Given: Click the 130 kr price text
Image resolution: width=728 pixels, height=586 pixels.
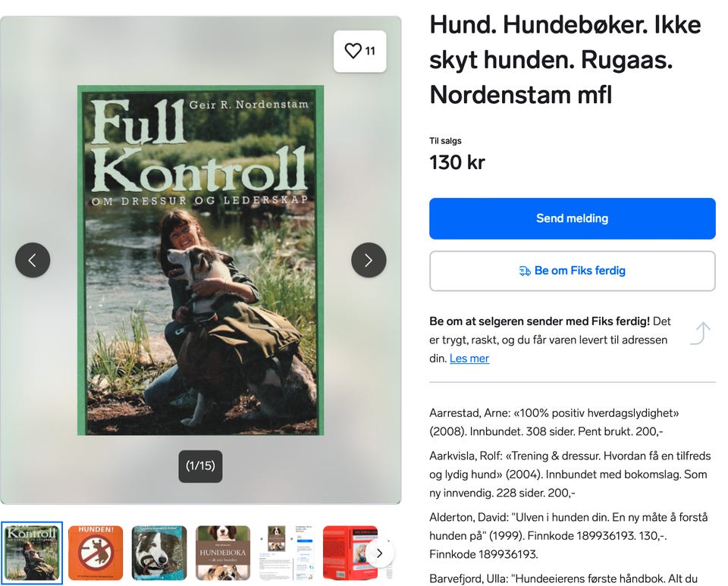Looking at the screenshot, I should point(457,162).
